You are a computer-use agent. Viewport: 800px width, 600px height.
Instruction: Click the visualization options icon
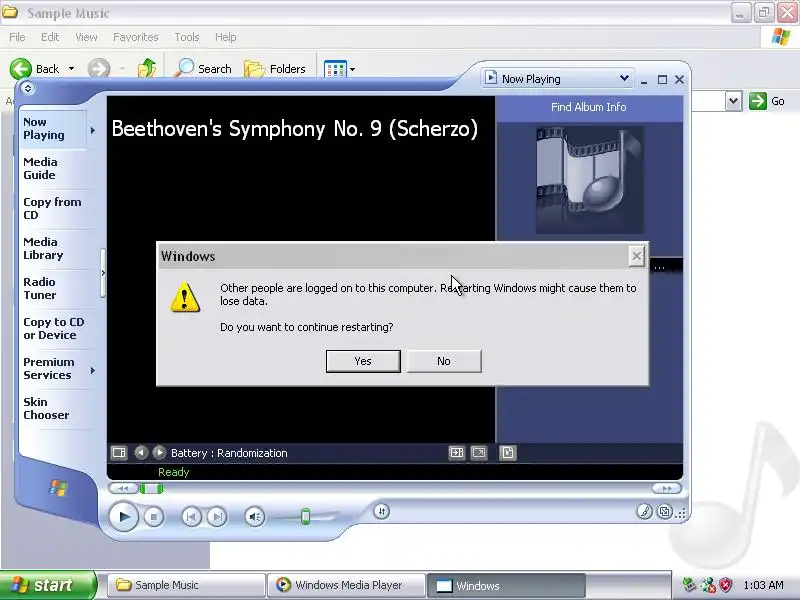(x=119, y=453)
